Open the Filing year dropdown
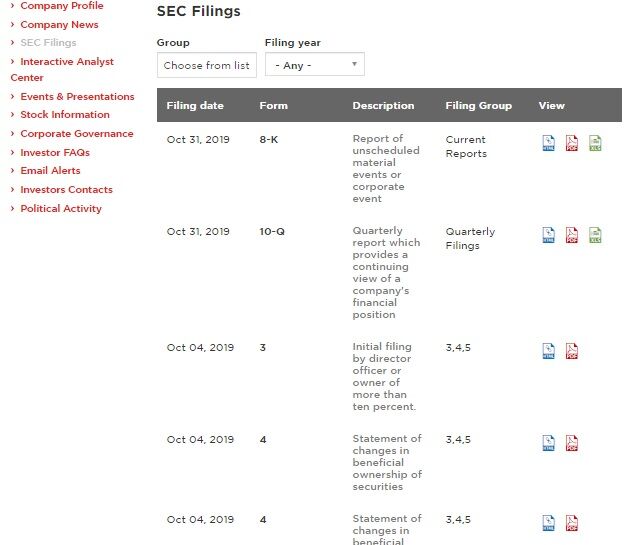 click(314, 65)
